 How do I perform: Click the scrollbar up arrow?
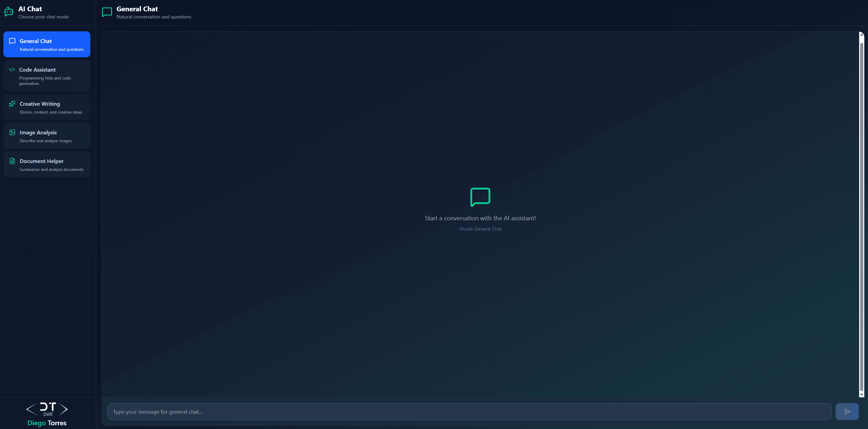862,34
